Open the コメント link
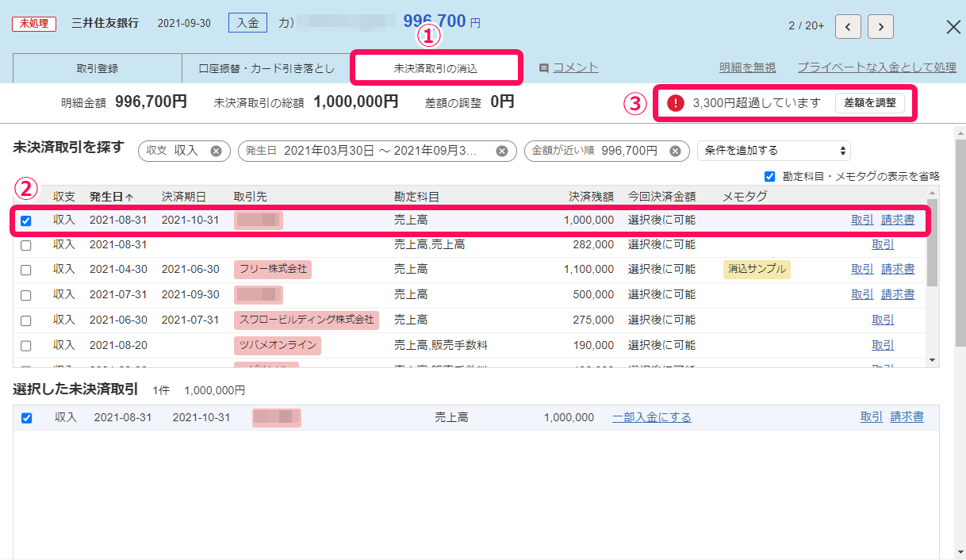The height and width of the screenshot is (560, 966). pyautogui.click(x=575, y=68)
